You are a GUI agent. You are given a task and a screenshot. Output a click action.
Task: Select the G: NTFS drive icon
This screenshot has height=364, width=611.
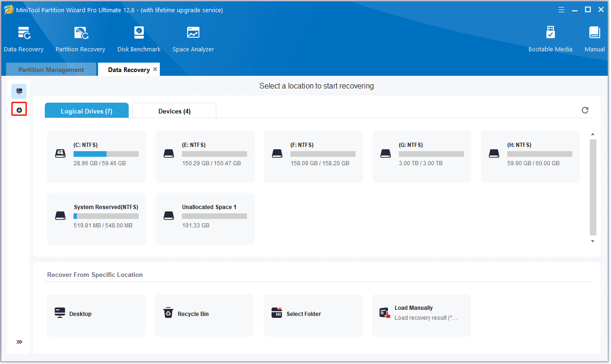tap(386, 154)
